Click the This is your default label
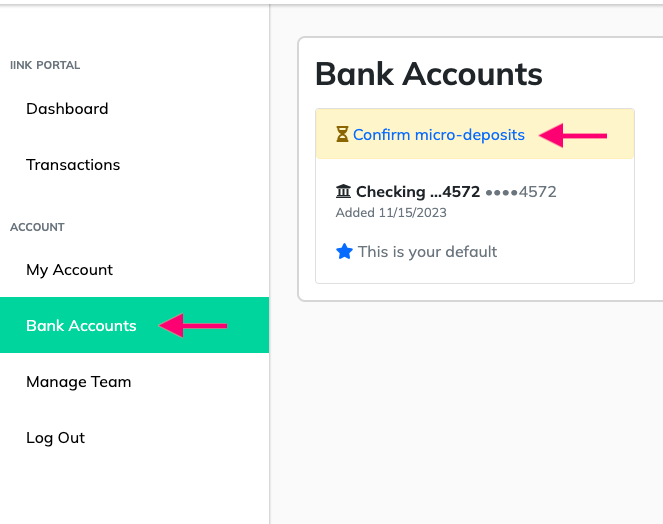Image resolution: width=663 pixels, height=524 pixels. pos(427,252)
